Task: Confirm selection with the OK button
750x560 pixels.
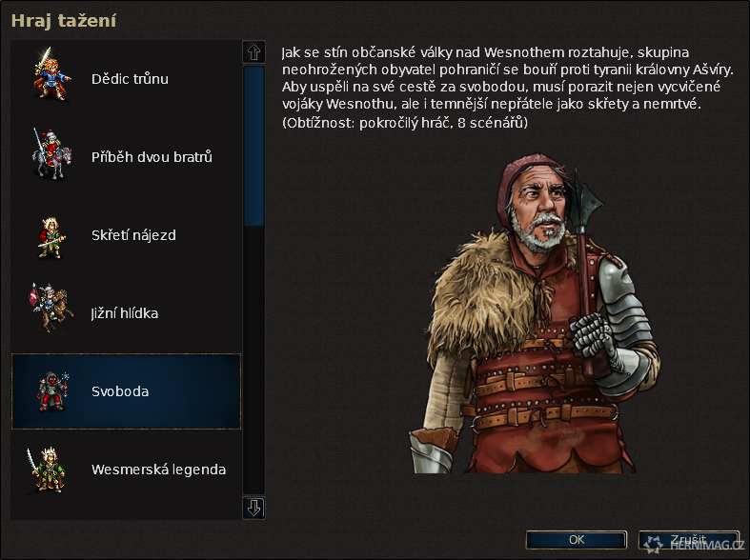Action: coord(577,539)
